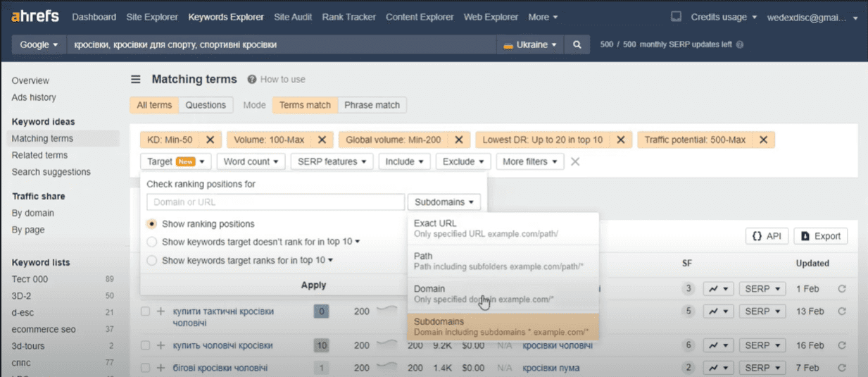Remove the Global volume: Min-200 filter
Viewport: 868px width, 377px height.
click(458, 140)
